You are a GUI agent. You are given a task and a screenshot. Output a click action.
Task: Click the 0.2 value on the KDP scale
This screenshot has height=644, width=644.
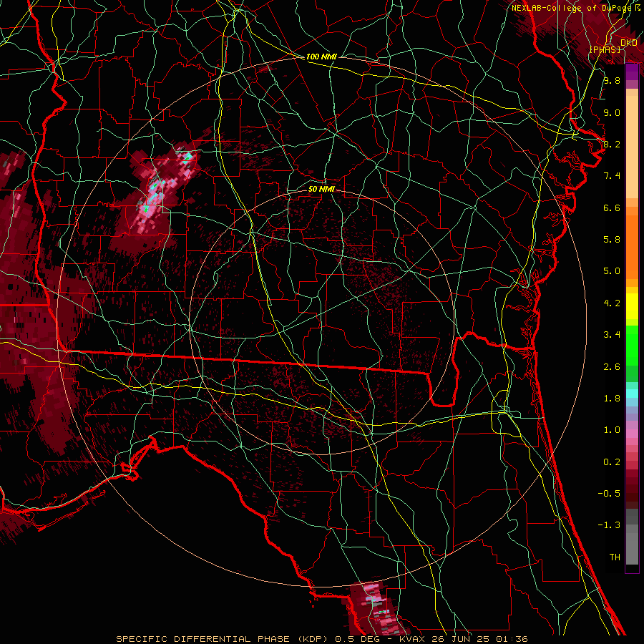(612, 462)
